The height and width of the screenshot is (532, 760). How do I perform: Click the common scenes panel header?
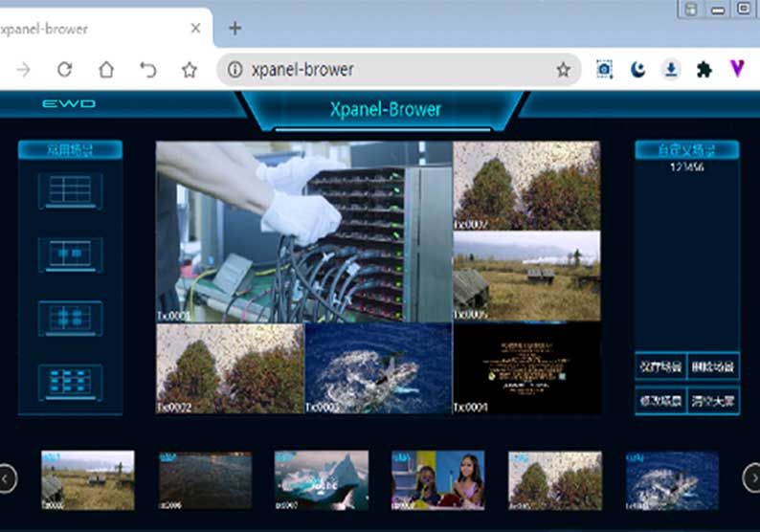[x=70, y=149]
